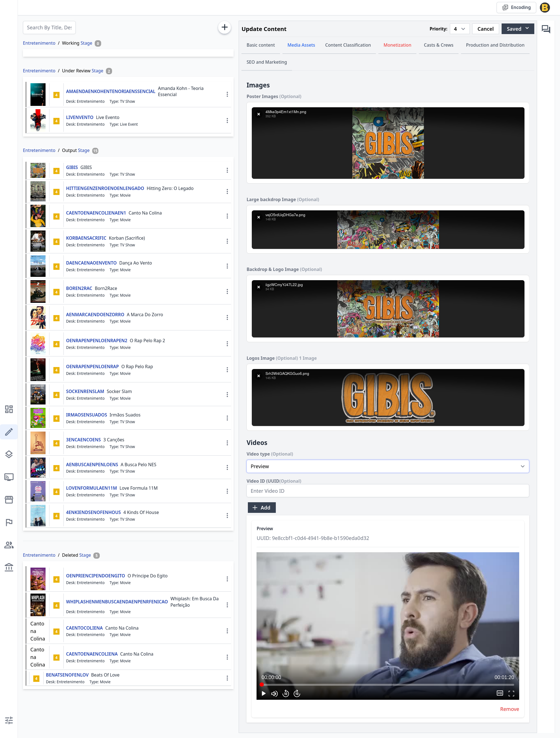Switch to Monetization tab
560x738 pixels.
click(x=397, y=45)
